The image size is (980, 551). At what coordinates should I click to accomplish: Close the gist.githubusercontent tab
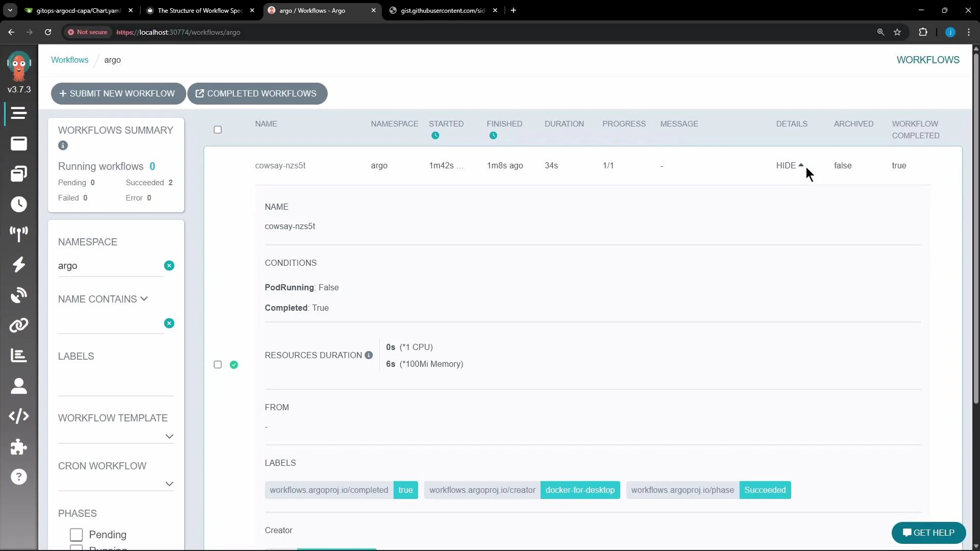495,10
